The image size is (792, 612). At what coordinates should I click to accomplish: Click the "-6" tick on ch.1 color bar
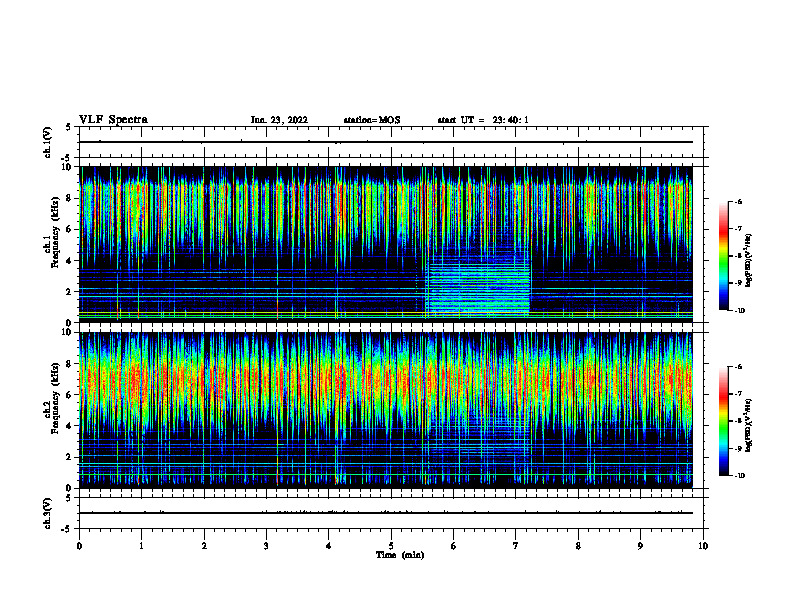click(x=738, y=201)
